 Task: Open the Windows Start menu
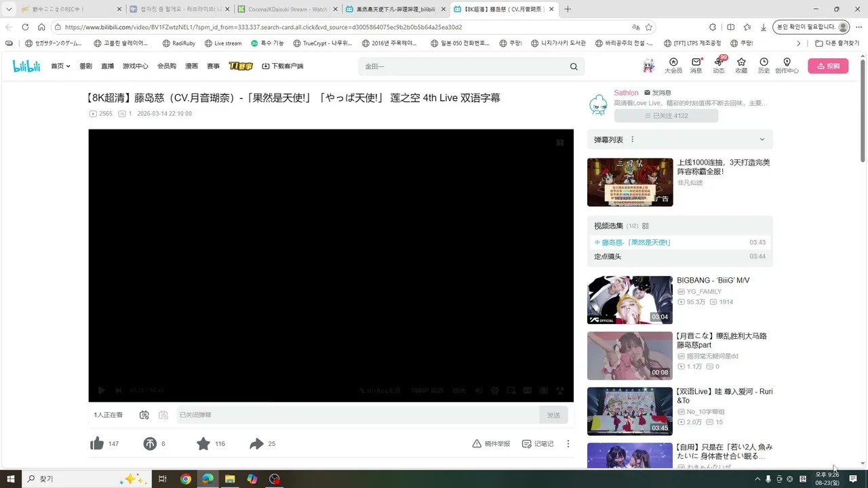point(11,479)
